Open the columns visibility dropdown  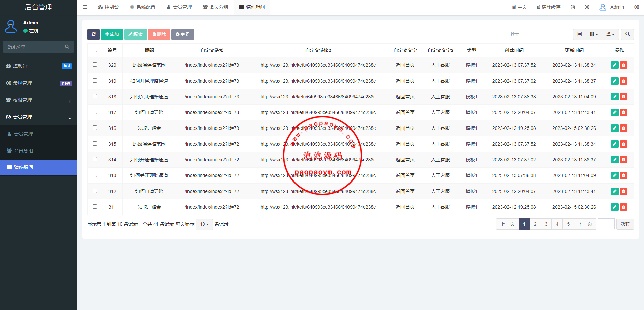tap(594, 34)
